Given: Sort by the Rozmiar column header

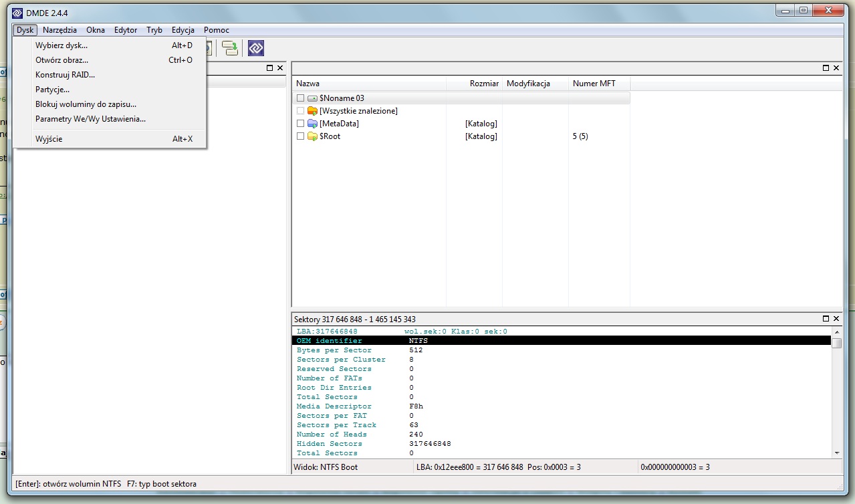Looking at the screenshot, I should [x=475, y=84].
